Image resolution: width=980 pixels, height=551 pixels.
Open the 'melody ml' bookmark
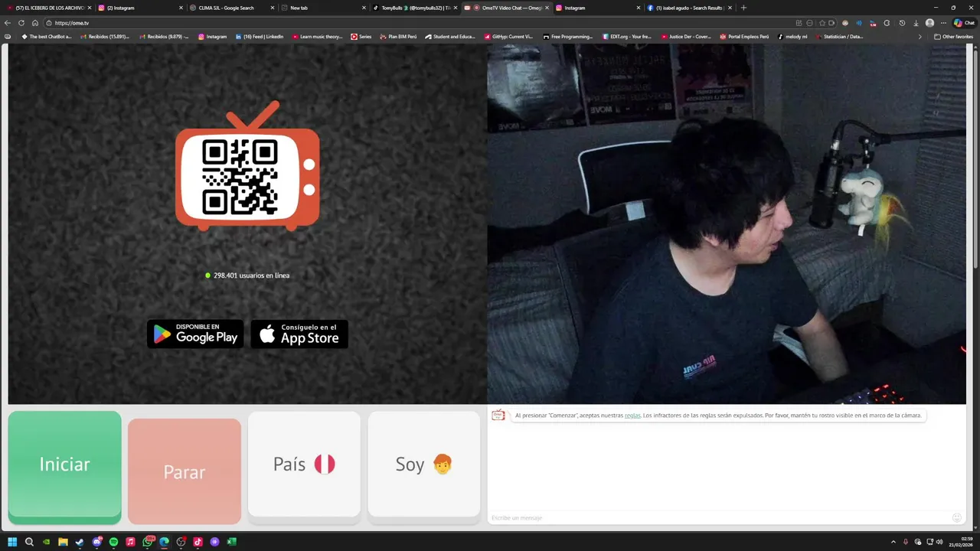(x=792, y=37)
